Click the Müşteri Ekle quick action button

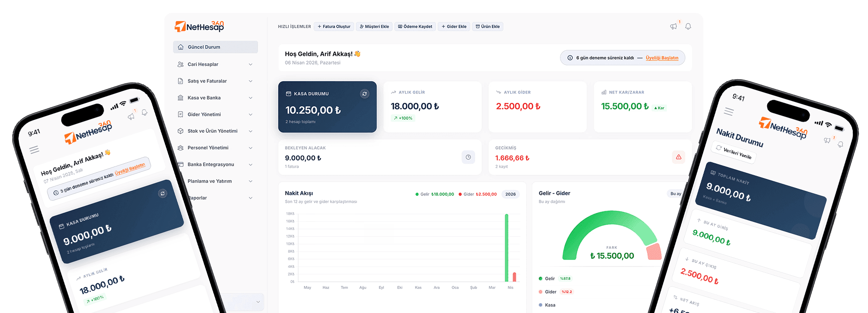pyautogui.click(x=374, y=27)
